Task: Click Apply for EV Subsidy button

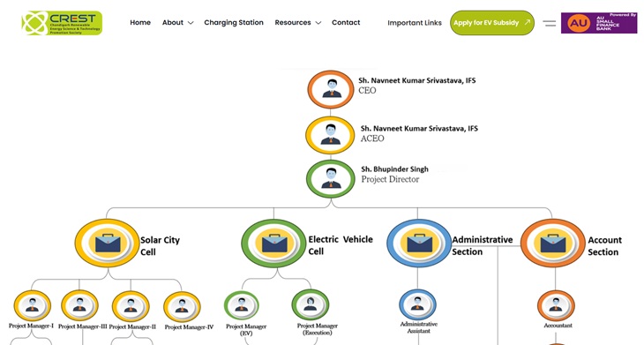Action: pos(492,23)
